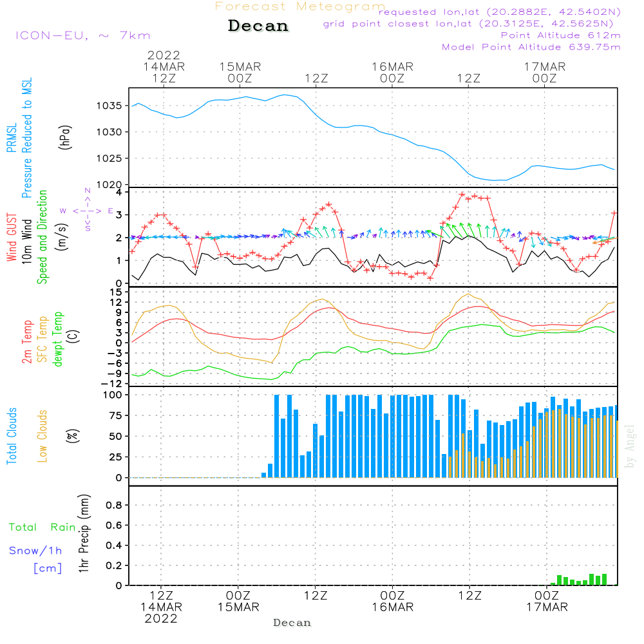Viewport: 644px width, 644px height.
Task: Click the 'Decan' chart title
Action: (258, 26)
